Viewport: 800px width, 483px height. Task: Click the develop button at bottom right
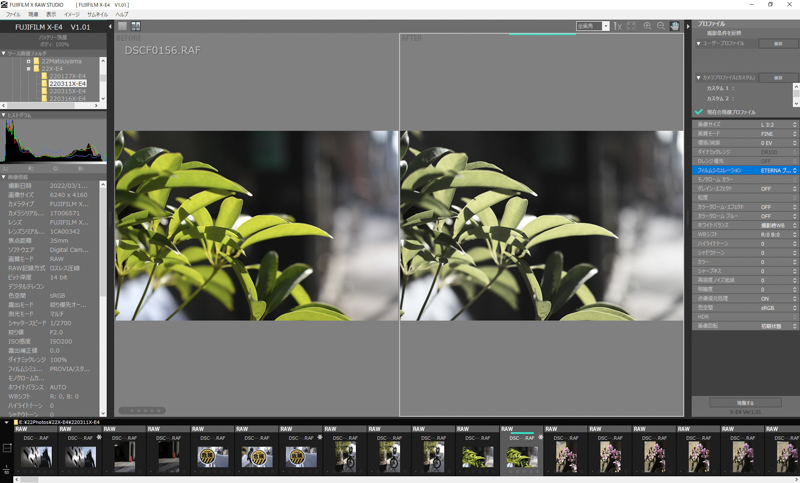745,402
